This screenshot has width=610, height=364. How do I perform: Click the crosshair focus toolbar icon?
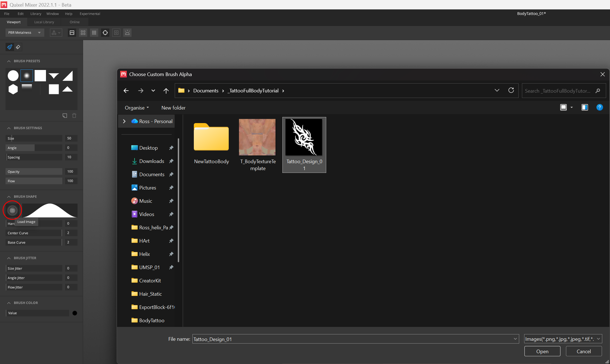point(105,33)
